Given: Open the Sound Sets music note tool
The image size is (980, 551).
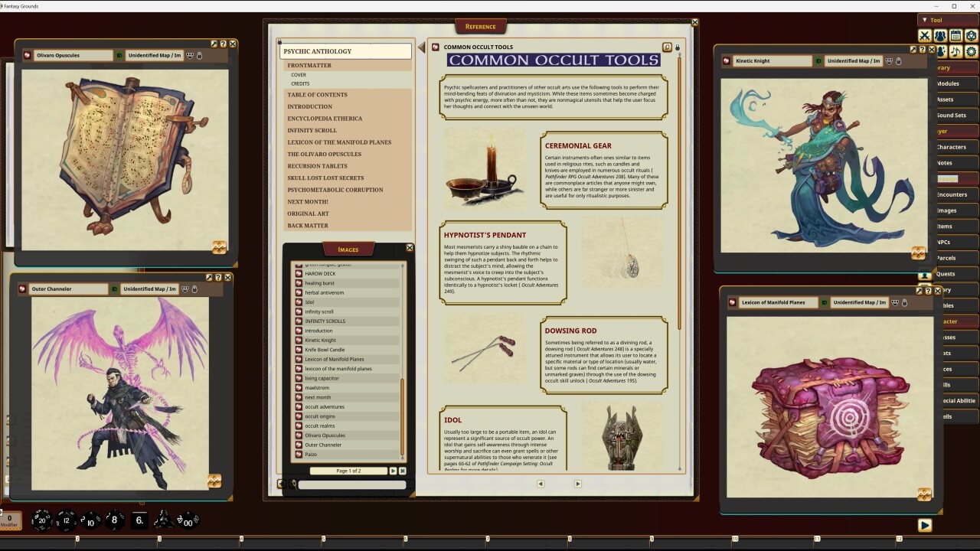Looking at the screenshot, I should [x=955, y=51].
